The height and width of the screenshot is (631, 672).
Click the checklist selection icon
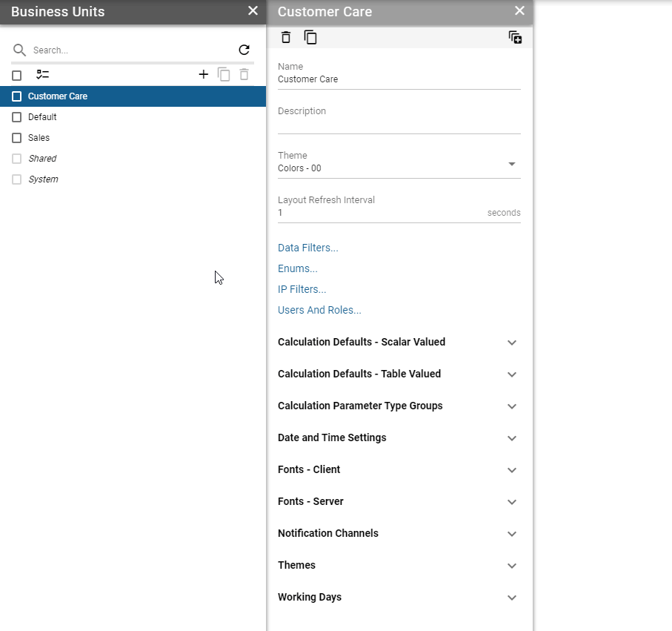click(x=42, y=74)
